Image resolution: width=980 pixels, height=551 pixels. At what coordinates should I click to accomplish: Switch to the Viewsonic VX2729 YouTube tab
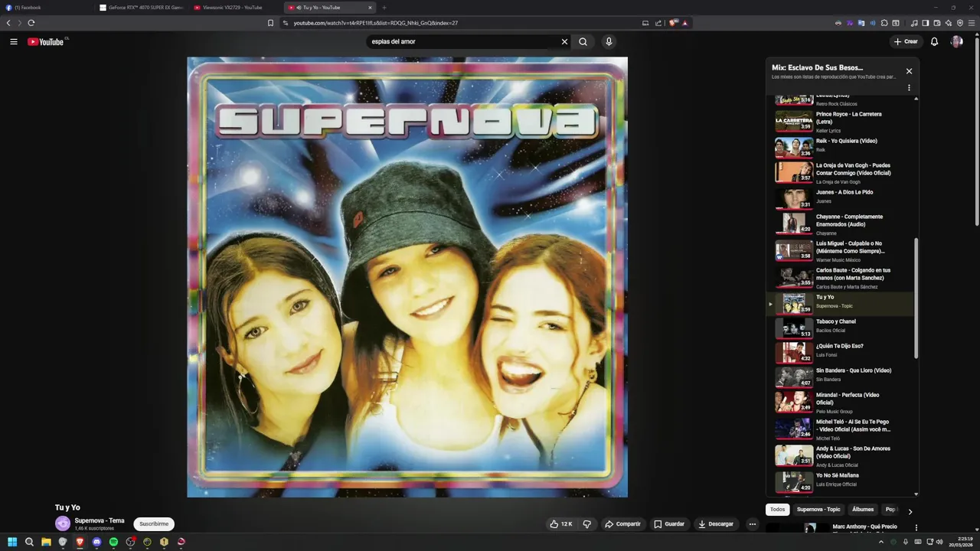[x=235, y=8]
